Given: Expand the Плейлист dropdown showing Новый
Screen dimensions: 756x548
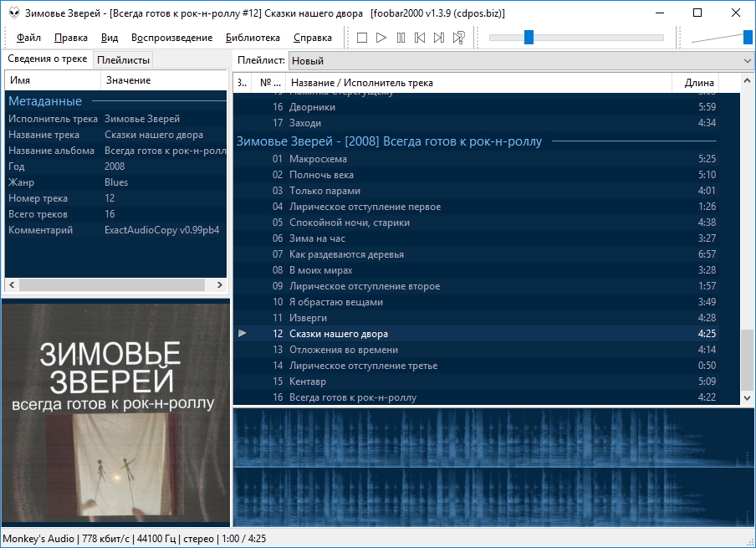Looking at the screenshot, I should [x=521, y=61].
